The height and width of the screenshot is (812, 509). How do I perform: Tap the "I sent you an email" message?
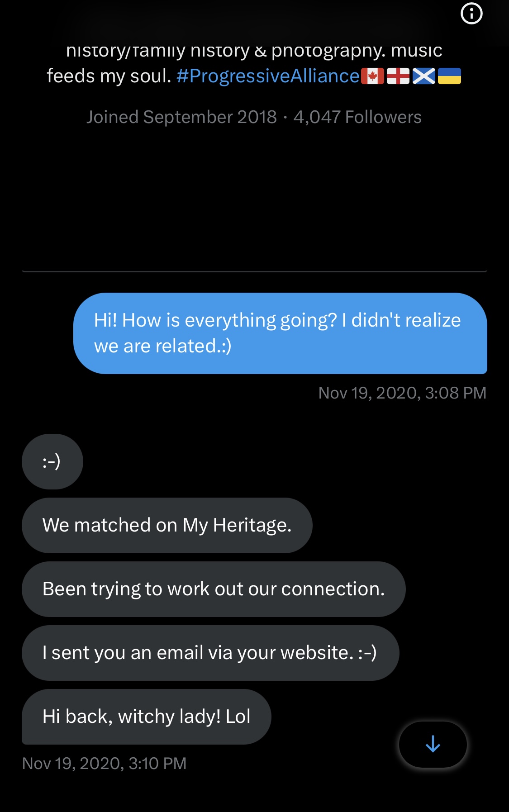click(210, 653)
